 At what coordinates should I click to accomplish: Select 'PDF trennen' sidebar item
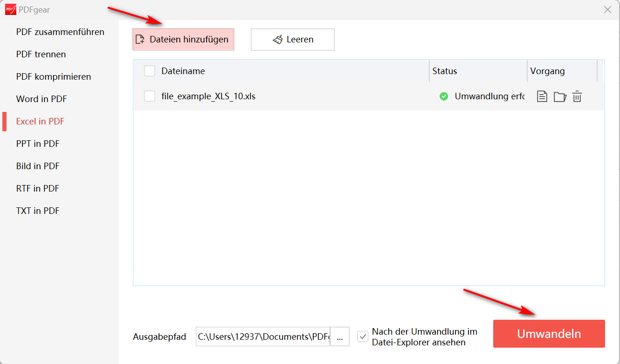coord(41,55)
